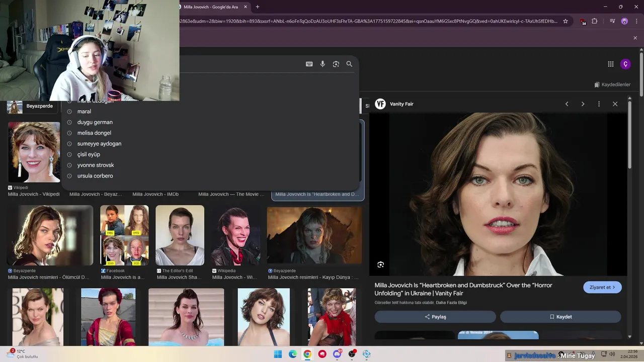
Task: Open the 'Kayıp Dünya' Beyazperde image result
Action: [314, 235]
